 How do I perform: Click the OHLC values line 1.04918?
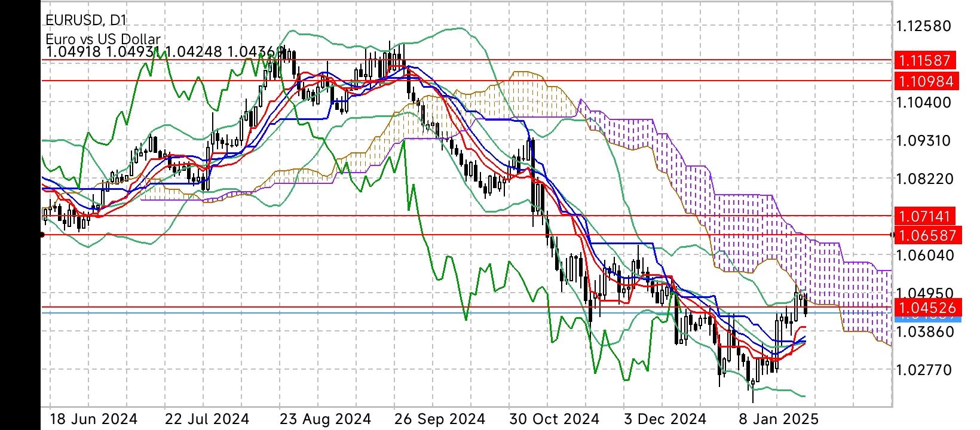tap(165, 52)
